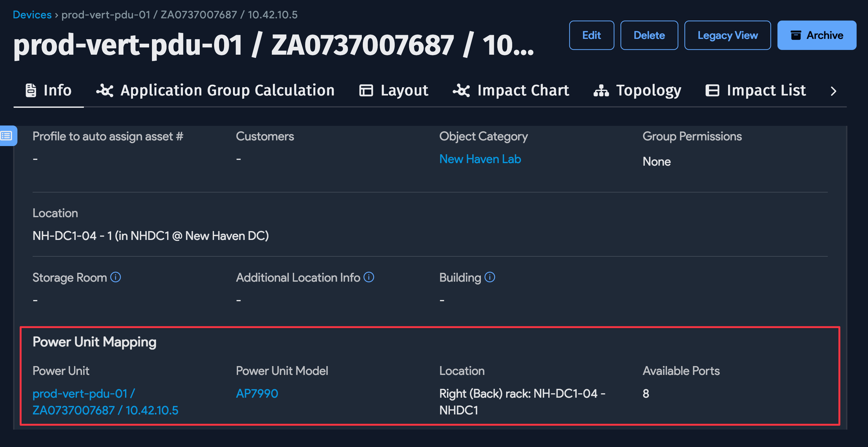The image size is (868, 447).
Task: Click the Edit button
Action: point(592,35)
